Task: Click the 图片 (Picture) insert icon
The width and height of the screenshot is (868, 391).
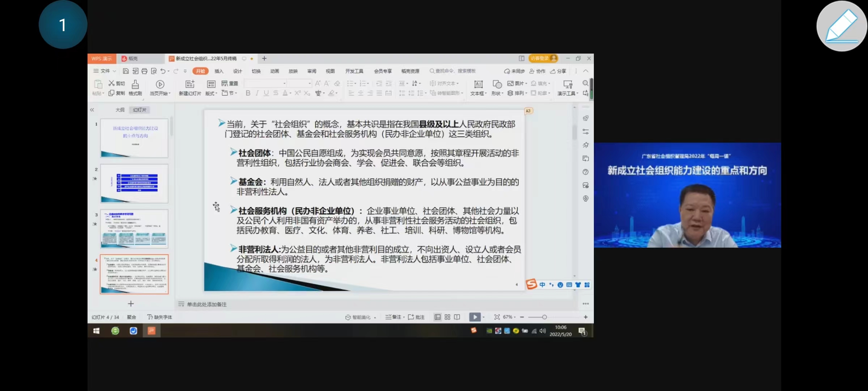Action: pyautogui.click(x=517, y=83)
